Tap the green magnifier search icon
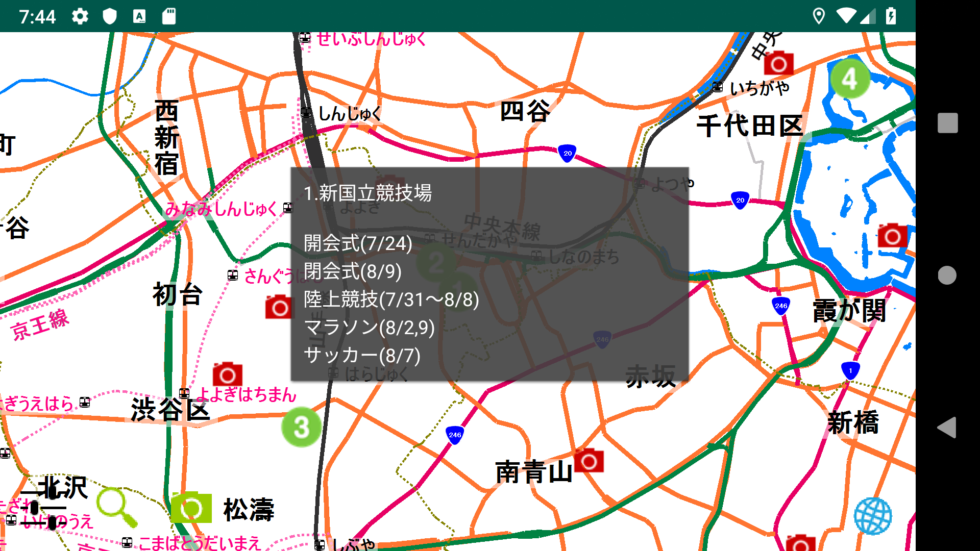The image size is (980, 551). [117, 507]
